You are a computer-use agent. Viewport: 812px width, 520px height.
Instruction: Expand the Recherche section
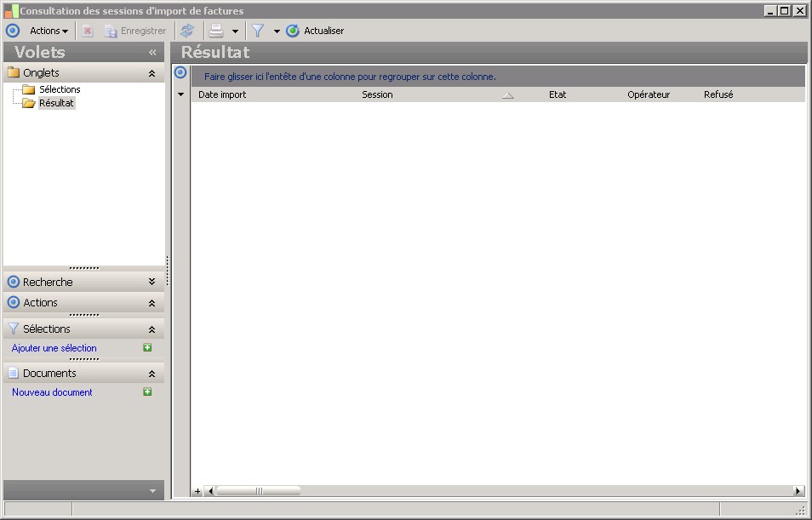(152, 282)
